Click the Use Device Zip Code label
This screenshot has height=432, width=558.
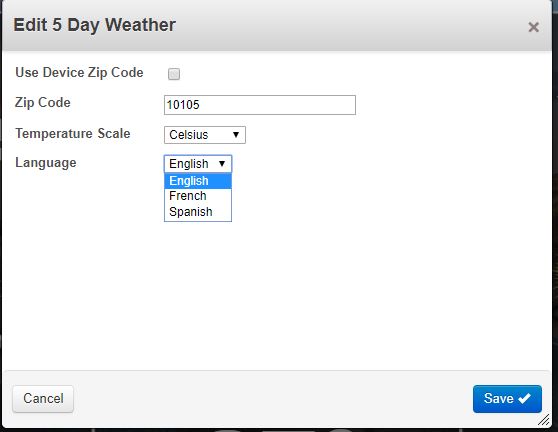[x=79, y=73]
